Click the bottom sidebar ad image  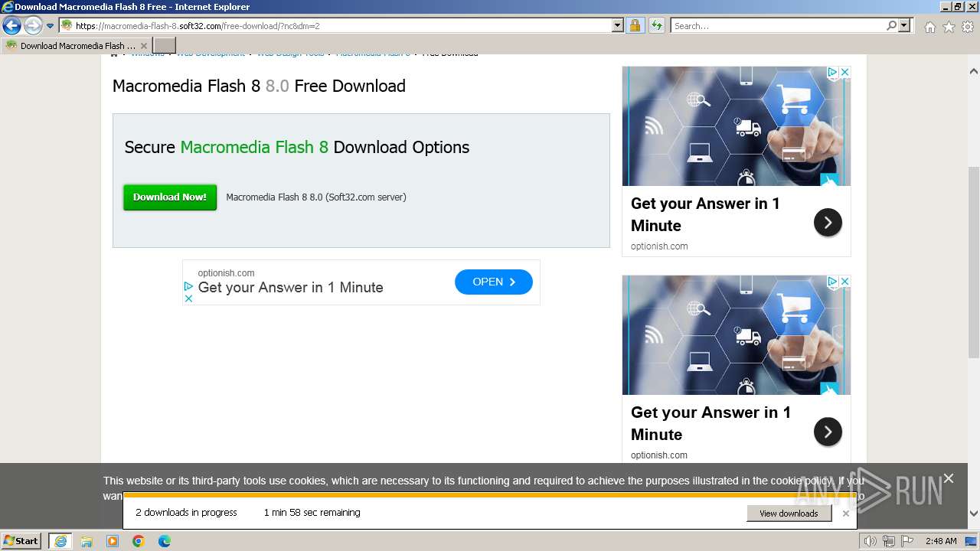click(x=736, y=334)
